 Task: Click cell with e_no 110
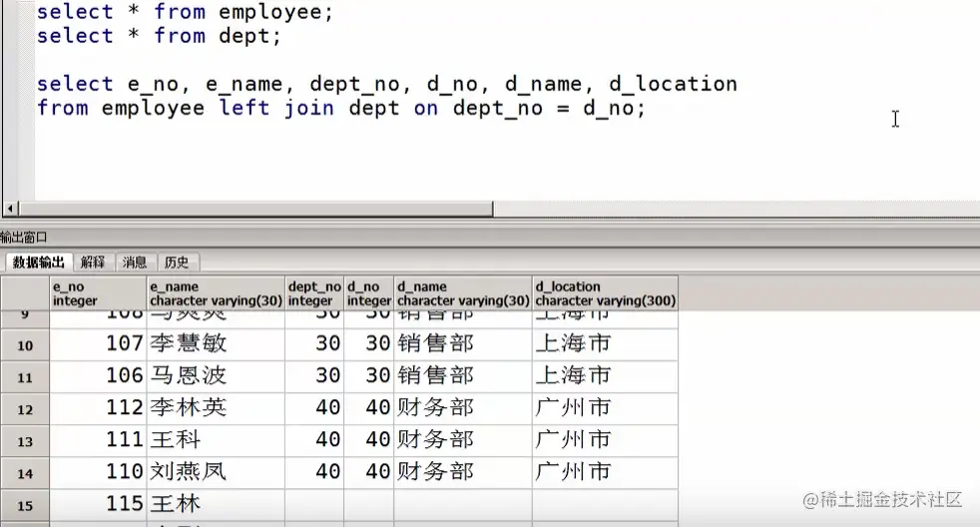click(98, 472)
